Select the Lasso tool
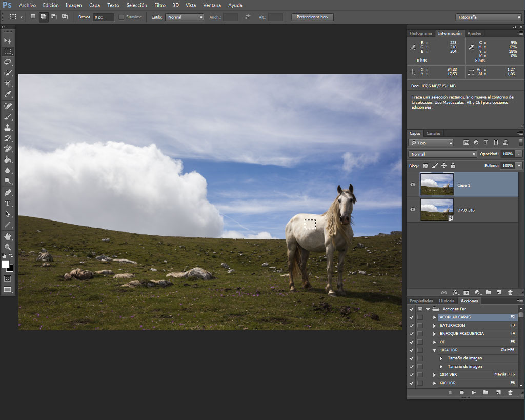 [7, 62]
